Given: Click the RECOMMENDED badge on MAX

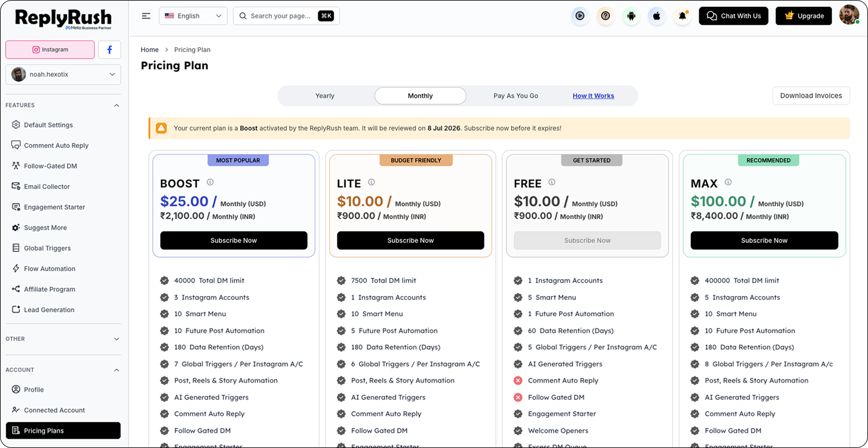Looking at the screenshot, I should pyautogui.click(x=768, y=160).
